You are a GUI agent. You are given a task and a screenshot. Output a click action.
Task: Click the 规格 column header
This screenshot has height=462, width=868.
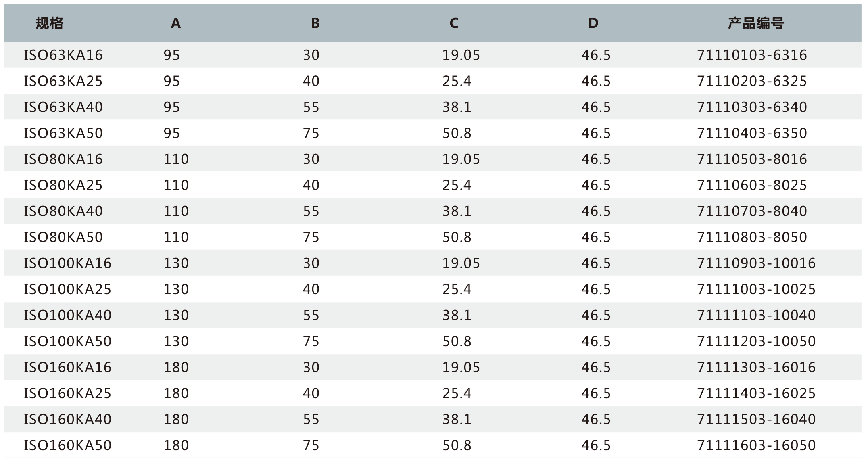pyautogui.click(x=50, y=23)
